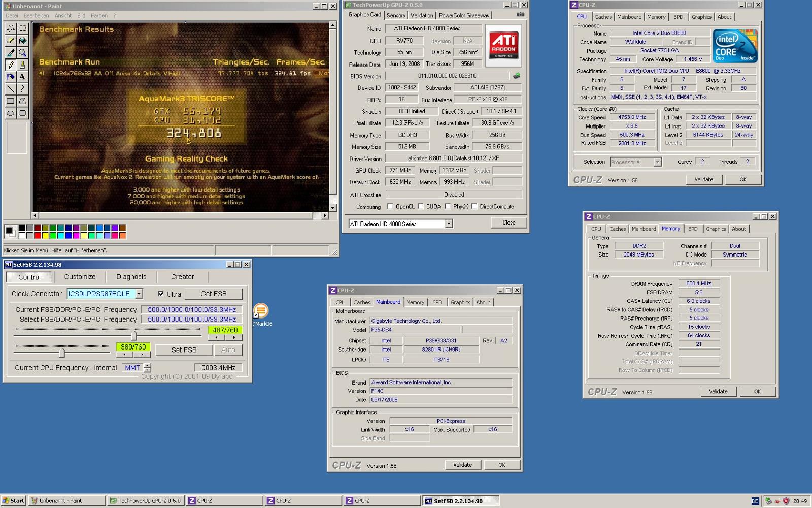812x508 pixels.
Task: Activate the Magnifier tool in Paint
Action: [22, 53]
